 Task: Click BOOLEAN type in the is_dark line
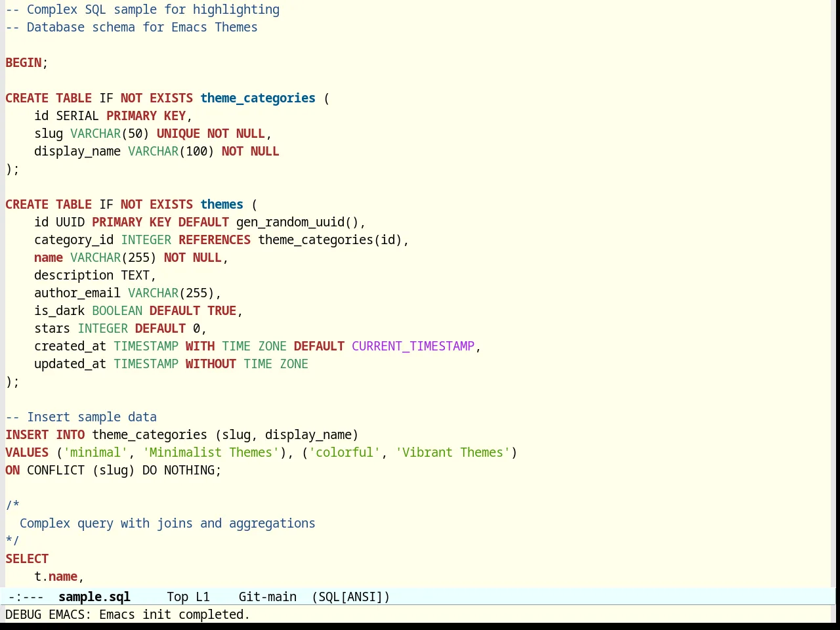tap(117, 310)
